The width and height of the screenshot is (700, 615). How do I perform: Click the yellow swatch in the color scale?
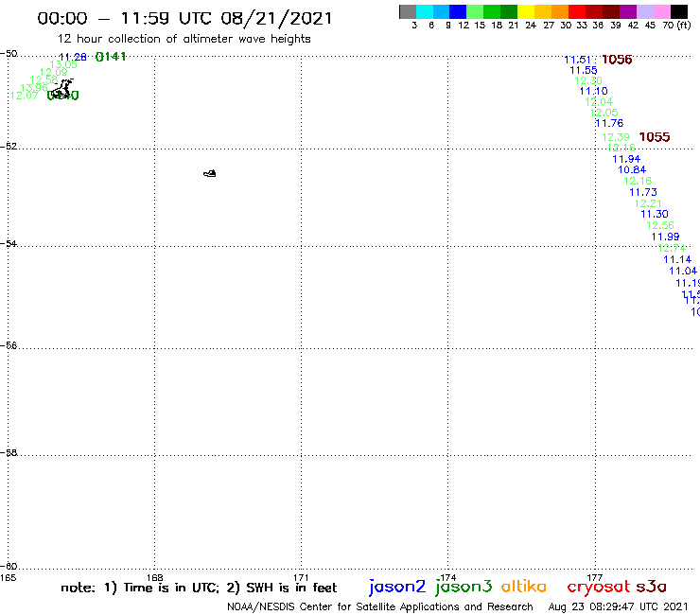coord(526,11)
